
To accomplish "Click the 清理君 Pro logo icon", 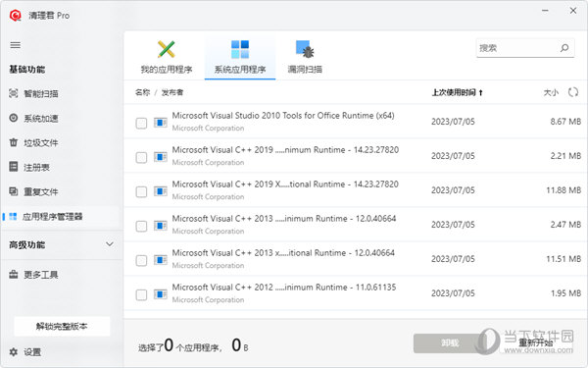I will (15, 16).
